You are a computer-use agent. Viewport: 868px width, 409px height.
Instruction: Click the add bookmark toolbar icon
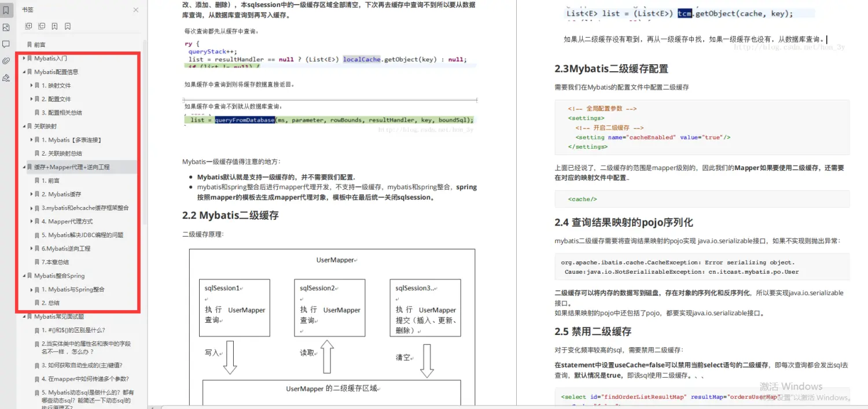pyautogui.click(x=54, y=26)
